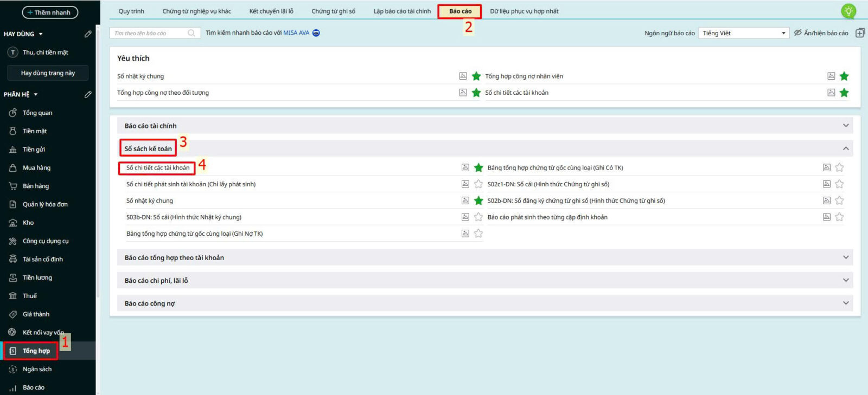868x395 pixels.
Task: Click the add report icon beside Ẩn/hiện báo cáo
Action: [x=860, y=33]
